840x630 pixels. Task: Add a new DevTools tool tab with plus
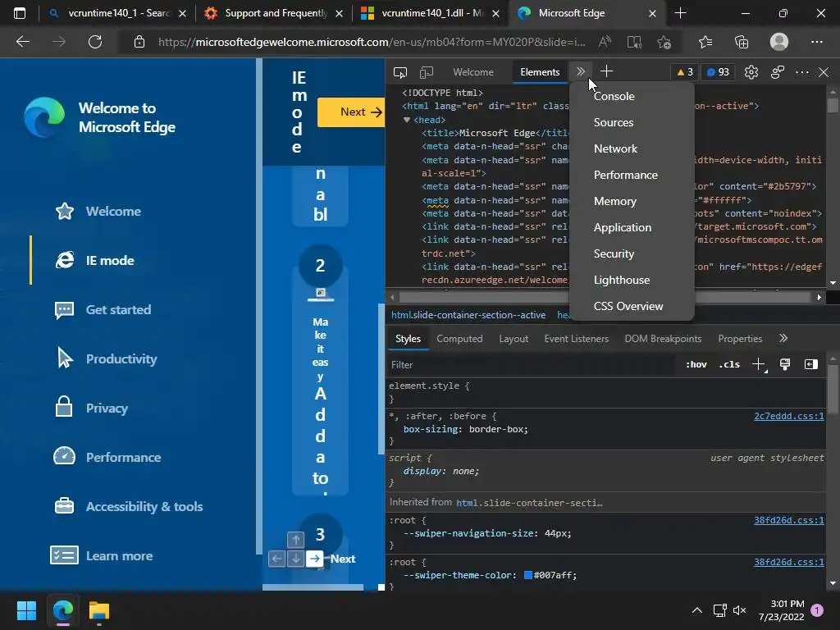pos(606,72)
